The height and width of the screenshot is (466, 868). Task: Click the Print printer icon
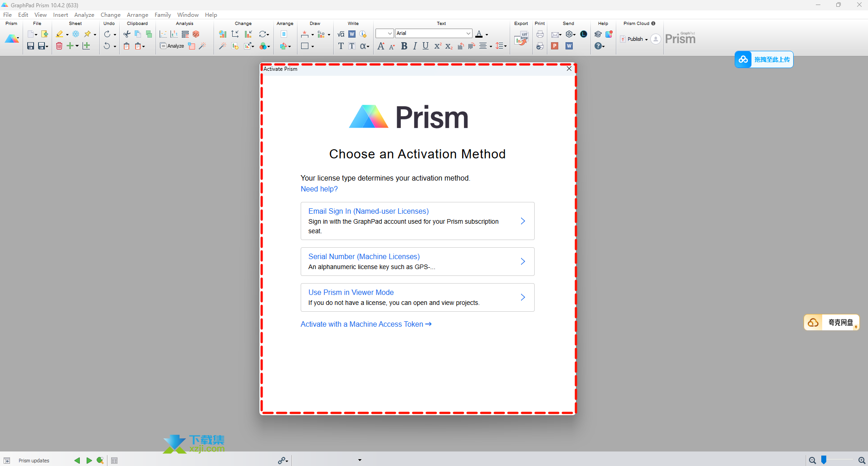tap(540, 34)
